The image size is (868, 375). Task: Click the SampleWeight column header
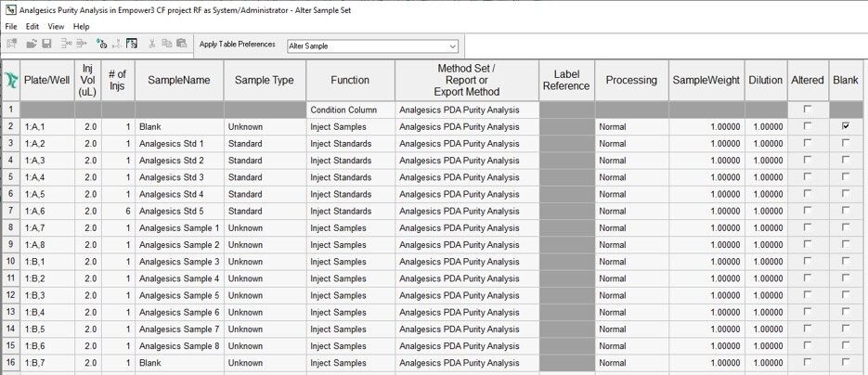[x=706, y=80]
